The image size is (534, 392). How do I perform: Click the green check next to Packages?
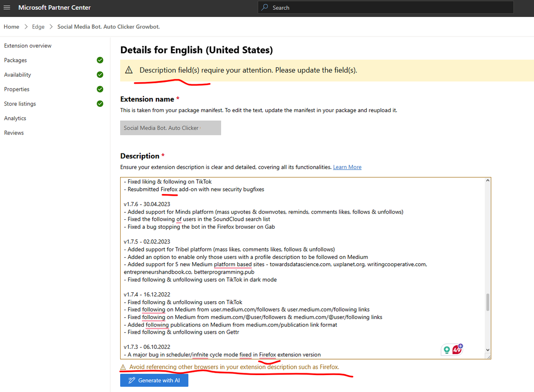[x=100, y=60]
